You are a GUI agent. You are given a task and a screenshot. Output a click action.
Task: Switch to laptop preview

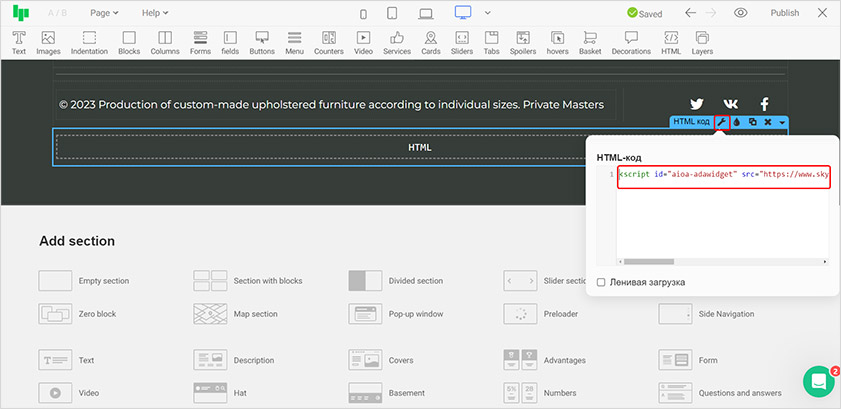coord(426,13)
